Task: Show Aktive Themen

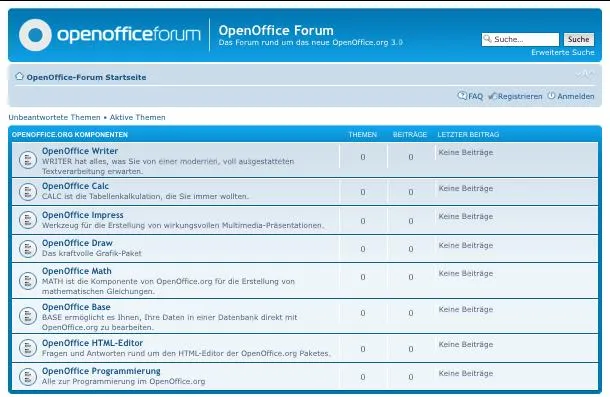Action: (x=137, y=118)
